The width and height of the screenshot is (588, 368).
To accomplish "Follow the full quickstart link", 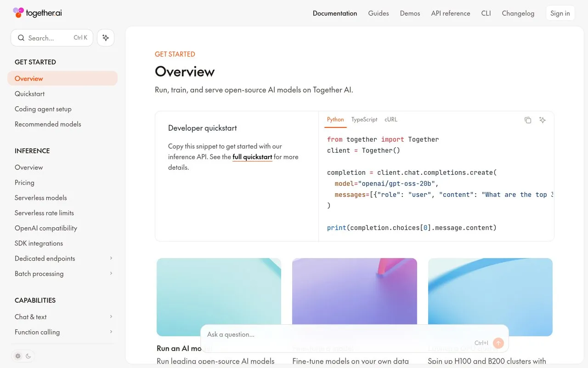I will tap(252, 157).
